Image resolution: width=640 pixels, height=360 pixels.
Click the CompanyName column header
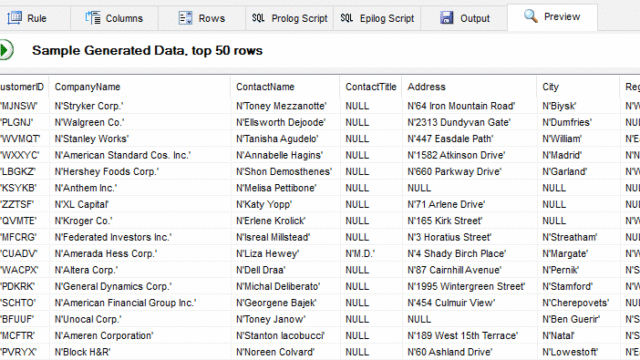(139, 87)
